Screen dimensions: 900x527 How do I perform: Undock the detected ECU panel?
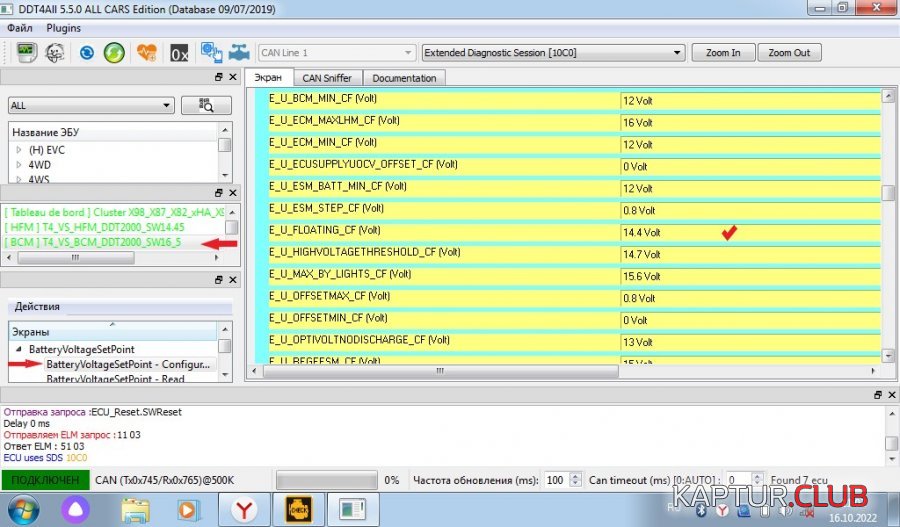pos(219,193)
